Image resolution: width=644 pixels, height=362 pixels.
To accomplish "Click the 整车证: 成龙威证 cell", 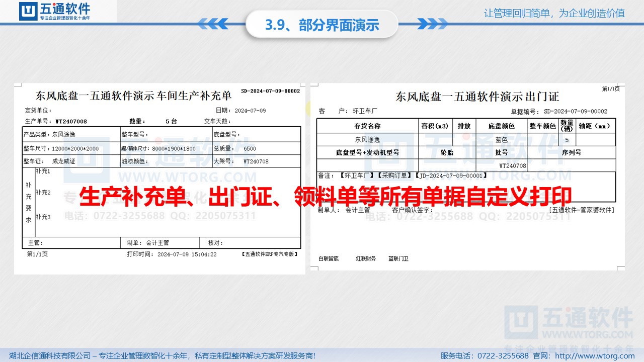I will click(71, 161).
